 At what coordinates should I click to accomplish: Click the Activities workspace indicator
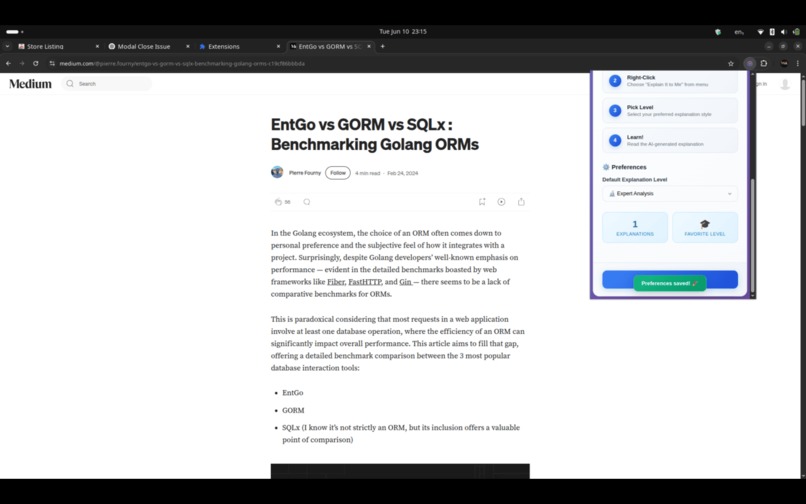pos(14,32)
